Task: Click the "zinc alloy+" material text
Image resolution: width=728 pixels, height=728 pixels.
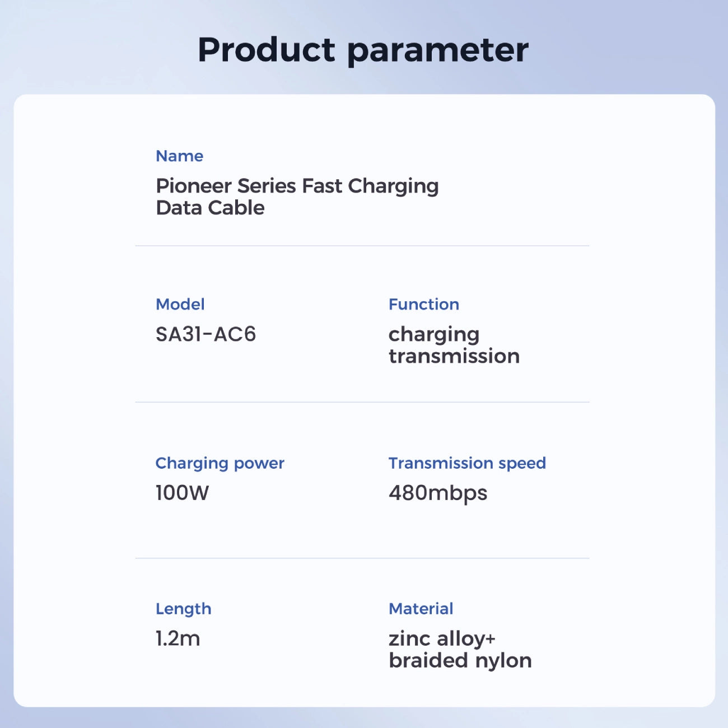Action: pos(442,638)
